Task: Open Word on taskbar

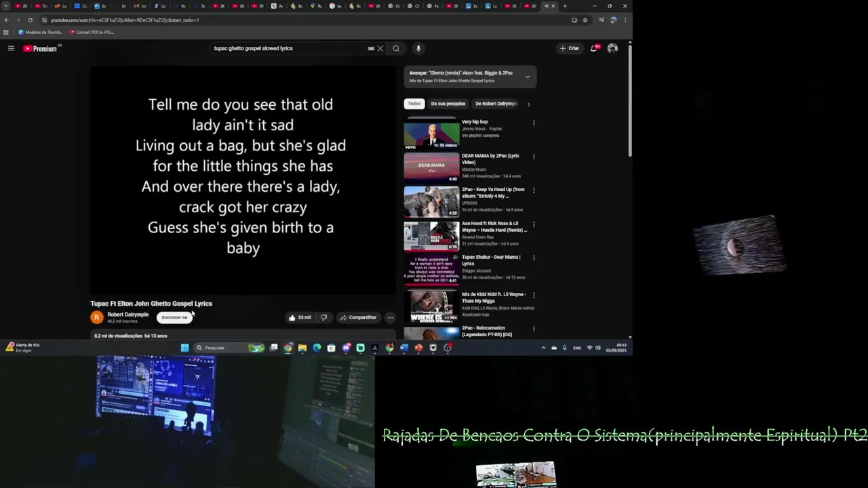Action: [x=404, y=348]
